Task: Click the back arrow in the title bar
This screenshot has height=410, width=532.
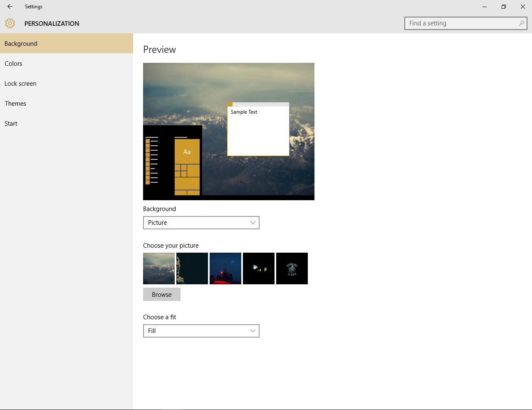Action: pos(10,7)
